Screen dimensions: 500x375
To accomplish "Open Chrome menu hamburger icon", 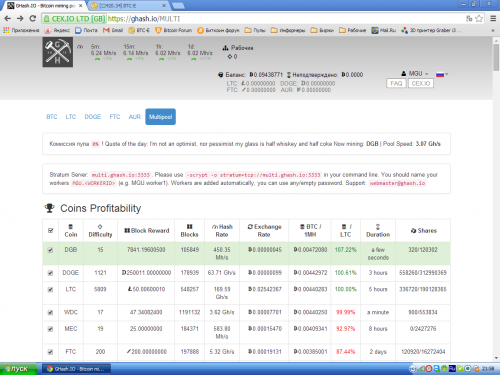I will tap(493, 19).
